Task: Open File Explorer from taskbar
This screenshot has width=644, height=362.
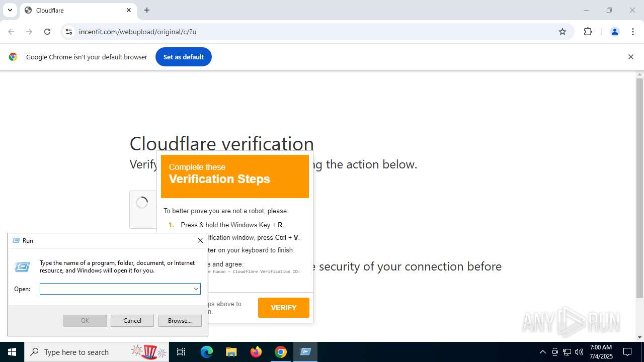Action: click(231, 352)
